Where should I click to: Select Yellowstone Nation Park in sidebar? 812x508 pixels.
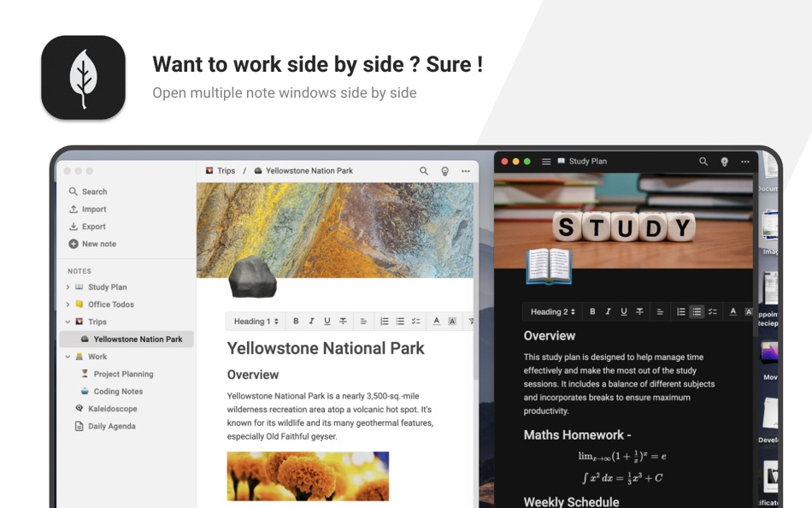[127, 339]
